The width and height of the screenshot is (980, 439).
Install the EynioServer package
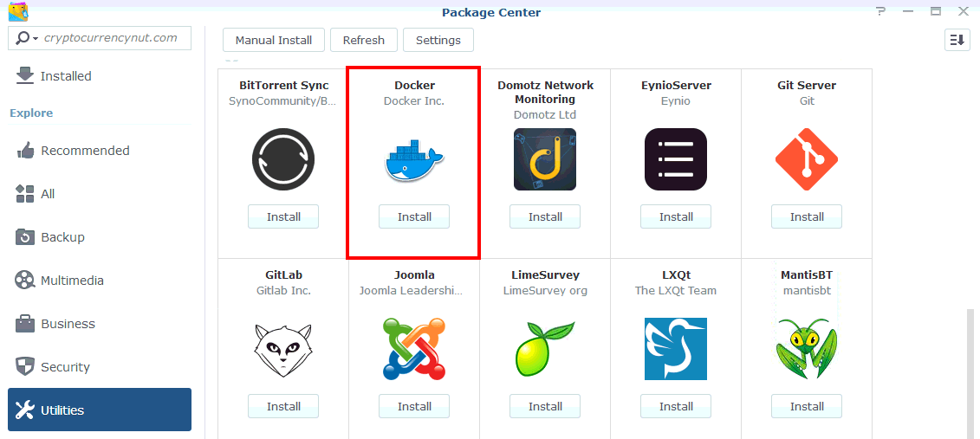click(x=676, y=216)
